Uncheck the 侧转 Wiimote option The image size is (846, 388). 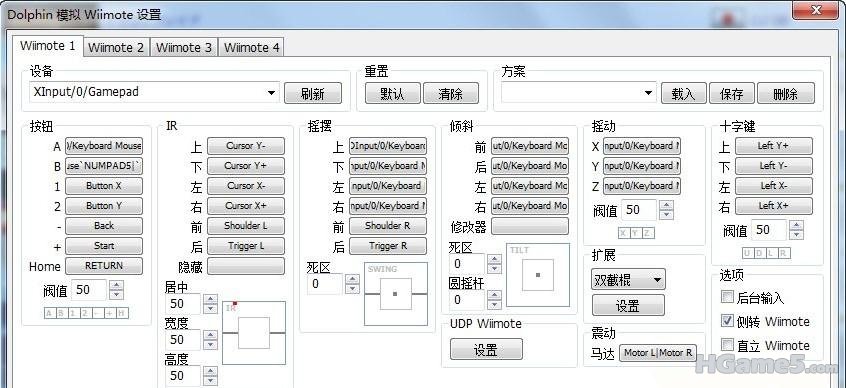click(727, 321)
